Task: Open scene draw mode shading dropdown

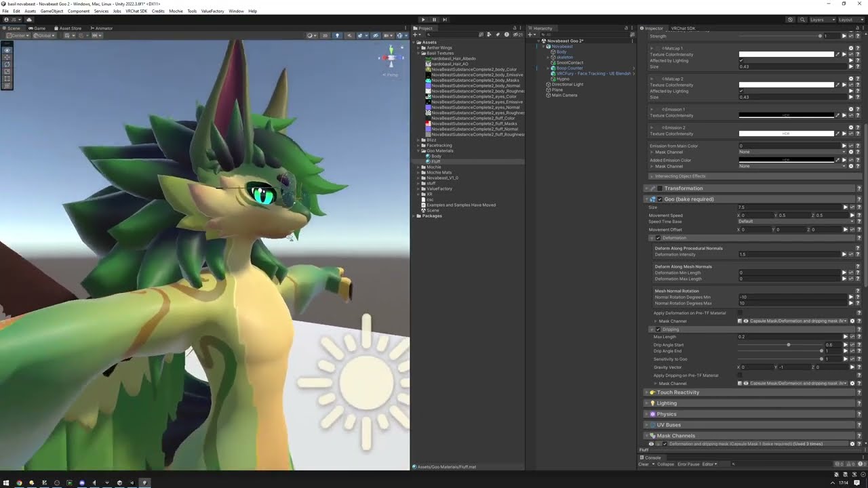Action: point(312,35)
